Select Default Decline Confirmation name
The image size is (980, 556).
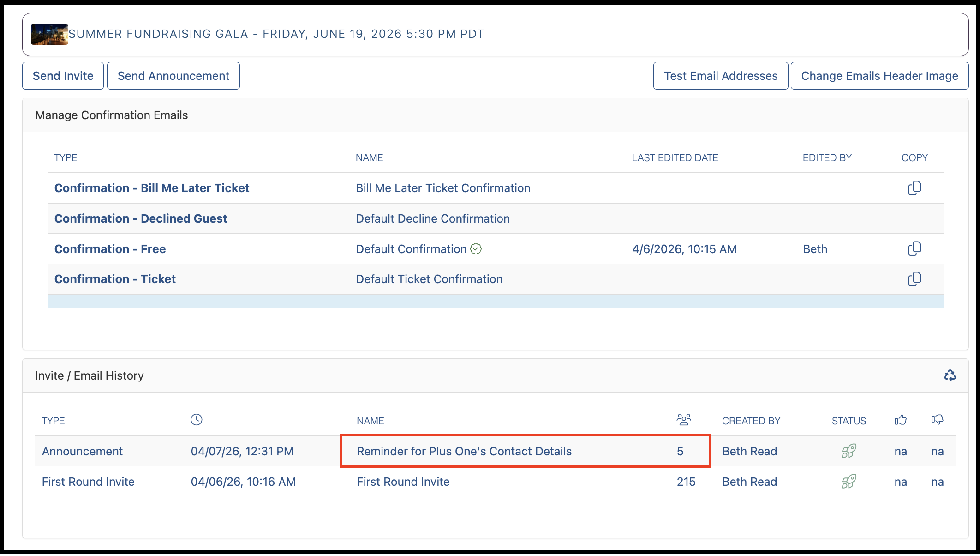click(x=433, y=218)
